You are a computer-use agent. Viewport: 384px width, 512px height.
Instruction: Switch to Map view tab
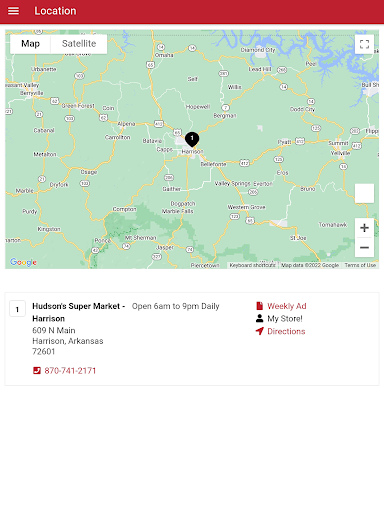pyautogui.click(x=30, y=44)
